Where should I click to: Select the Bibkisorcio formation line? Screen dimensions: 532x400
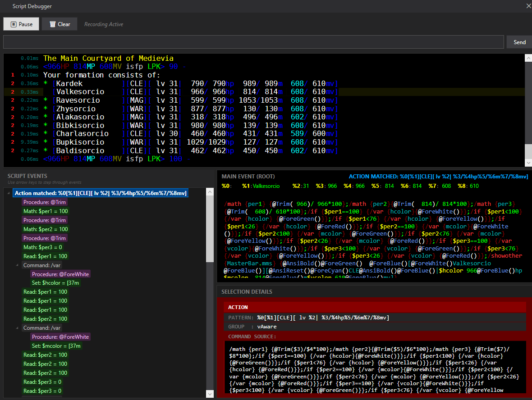tap(264, 125)
